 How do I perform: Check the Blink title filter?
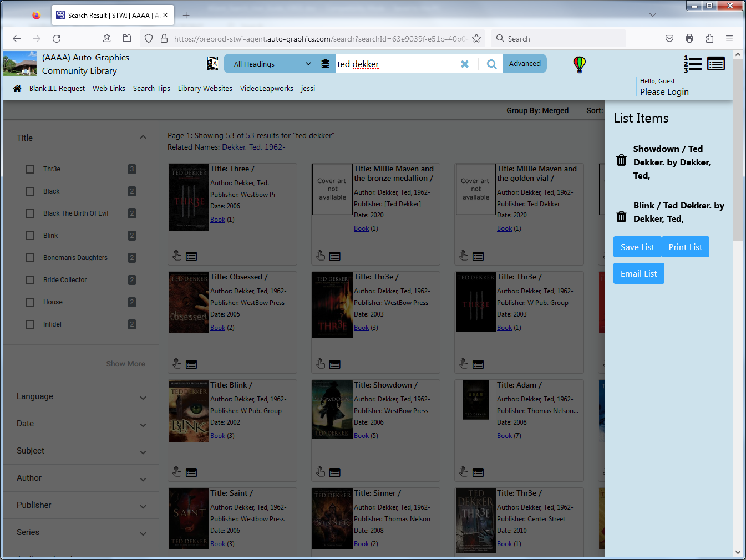[x=30, y=236]
